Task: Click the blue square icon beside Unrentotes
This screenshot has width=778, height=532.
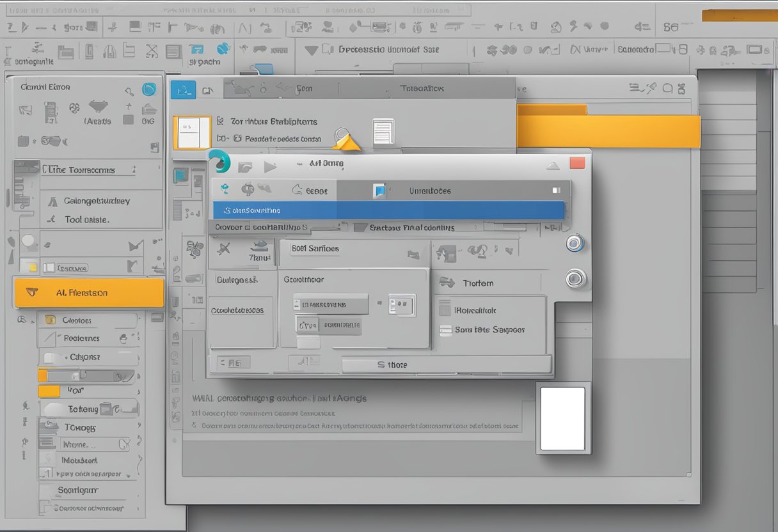Action: coord(380,191)
